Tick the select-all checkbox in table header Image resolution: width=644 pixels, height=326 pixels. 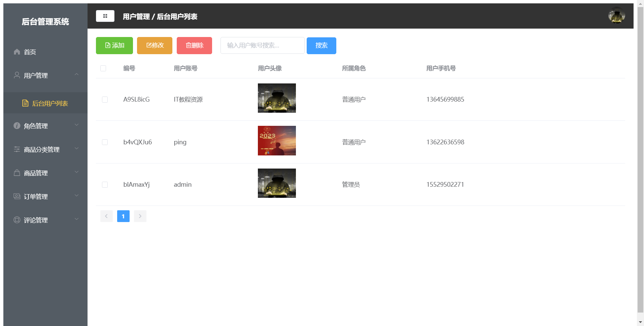pyautogui.click(x=103, y=68)
